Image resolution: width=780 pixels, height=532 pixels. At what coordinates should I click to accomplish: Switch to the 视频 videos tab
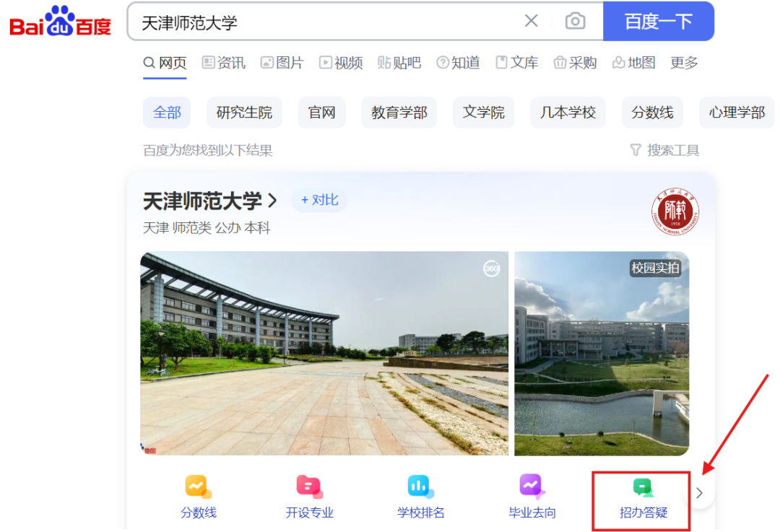click(341, 63)
